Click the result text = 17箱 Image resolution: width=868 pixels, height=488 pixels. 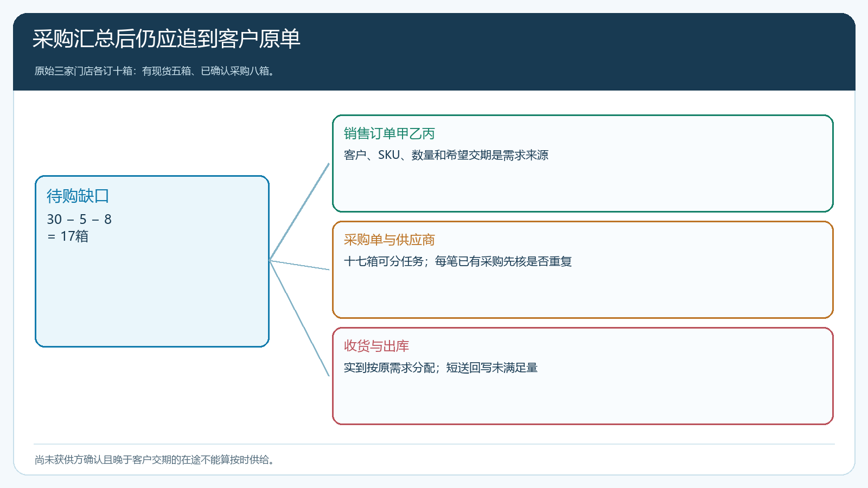68,236
